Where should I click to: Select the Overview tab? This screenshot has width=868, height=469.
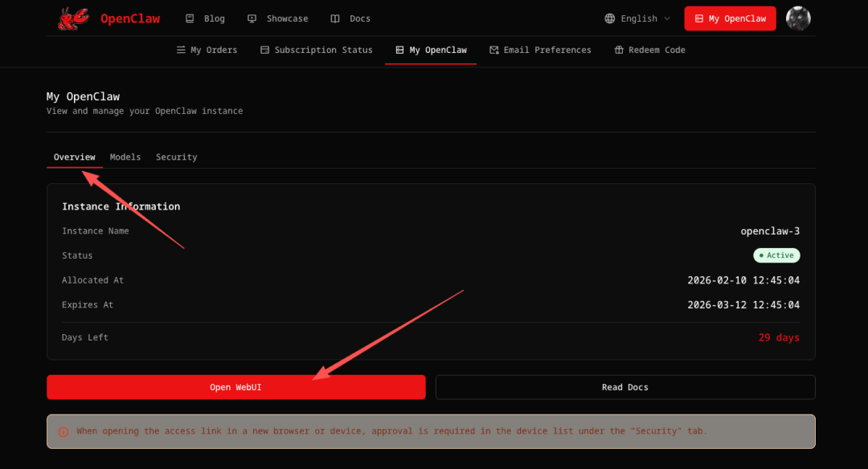[74, 157]
